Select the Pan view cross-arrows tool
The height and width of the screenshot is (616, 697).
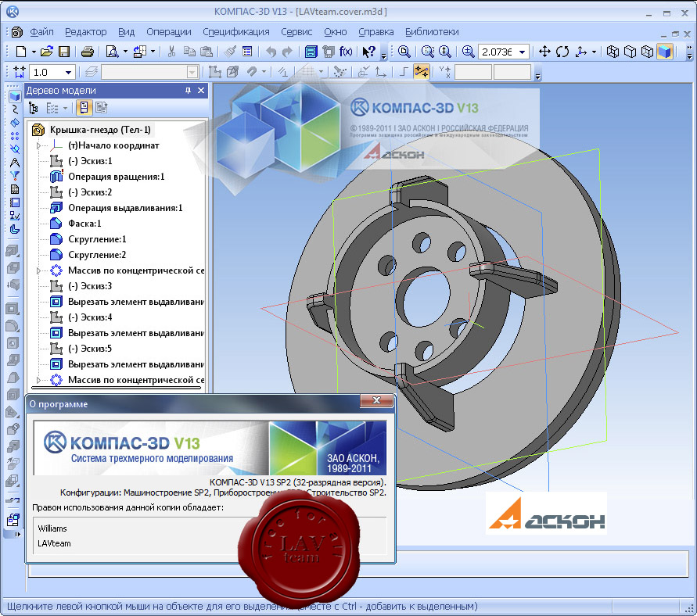coord(544,52)
